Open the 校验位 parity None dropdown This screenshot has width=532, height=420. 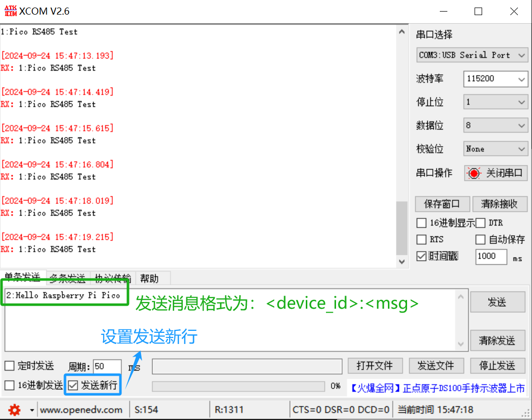(495, 149)
